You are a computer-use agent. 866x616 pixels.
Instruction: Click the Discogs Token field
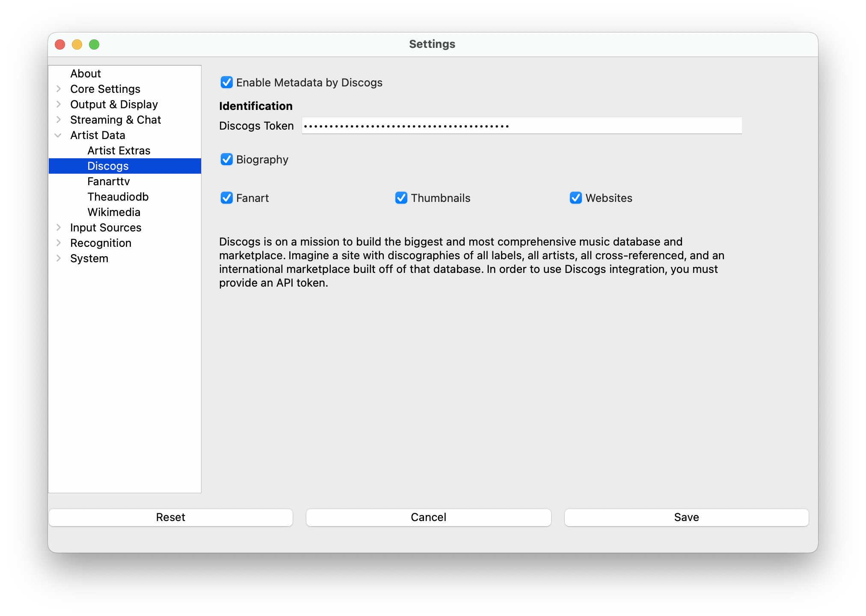(521, 126)
